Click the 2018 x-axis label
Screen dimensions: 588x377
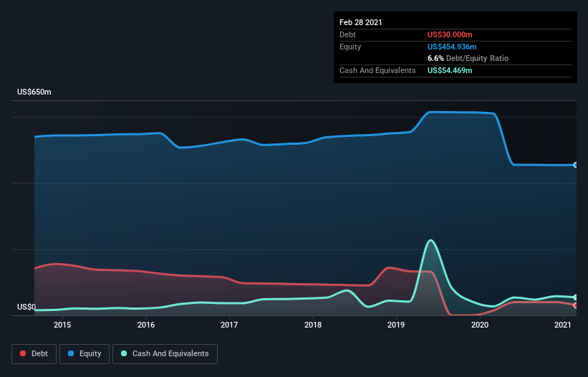[313, 325]
